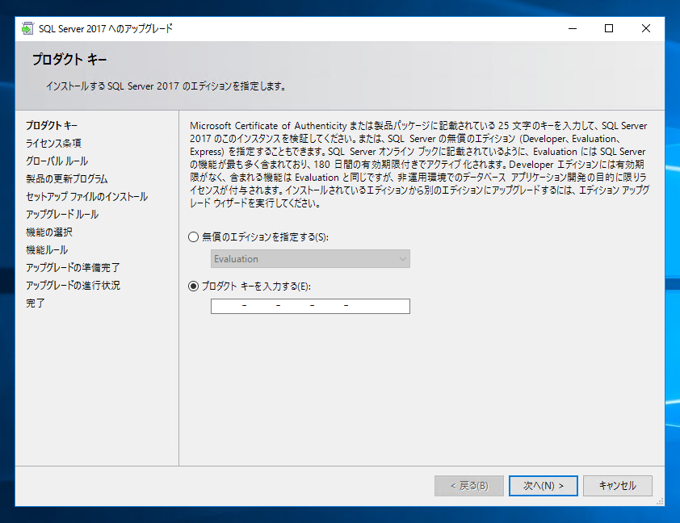The image size is (680, 523).
Task: Close the SQL Server upgrade window
Action: tap(646, 29)
